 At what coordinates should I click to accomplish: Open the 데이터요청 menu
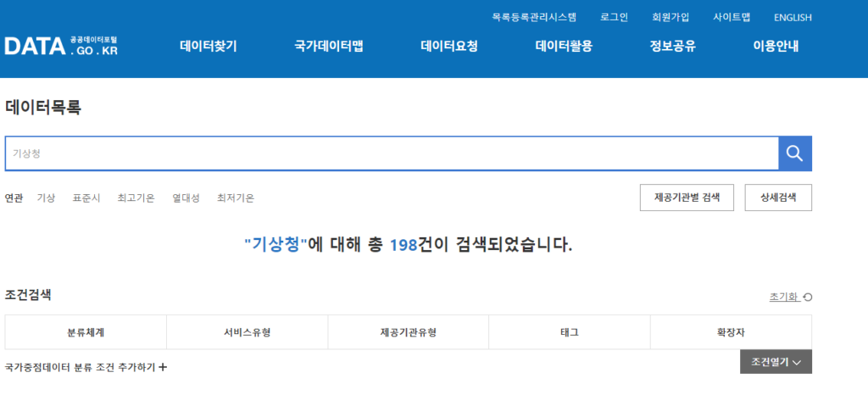point(449,47)
